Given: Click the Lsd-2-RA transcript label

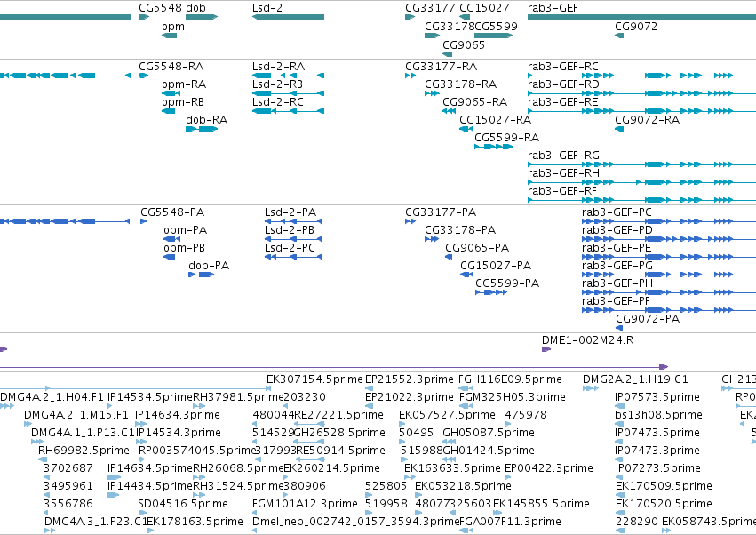Looking at the screenshot, I should 278,67.
